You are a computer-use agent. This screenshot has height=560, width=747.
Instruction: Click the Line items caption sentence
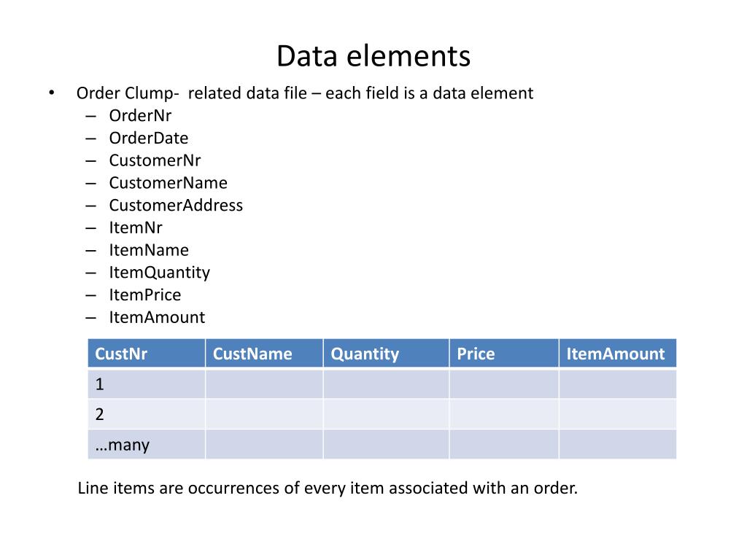328,488
